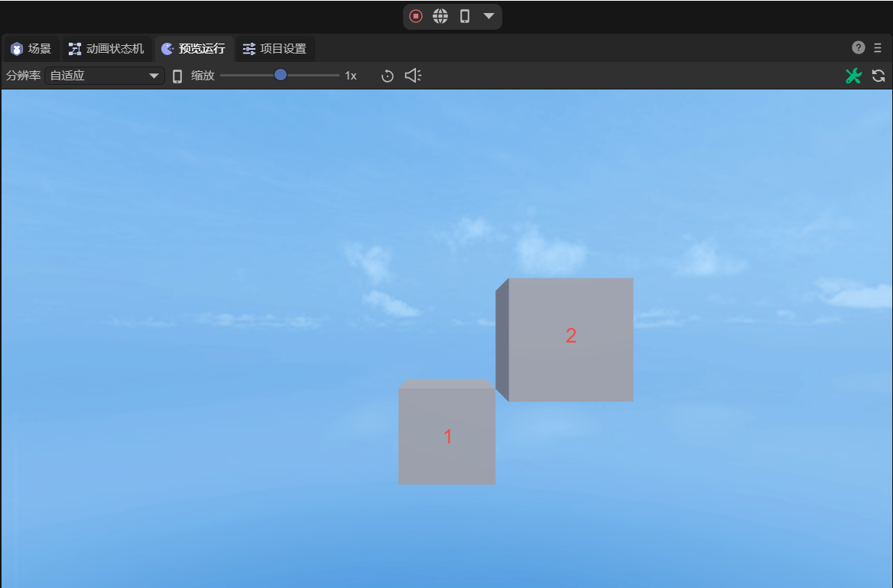Click the cube labeled 1
Screen dimensions: 893x588
[x=447, y=436]
